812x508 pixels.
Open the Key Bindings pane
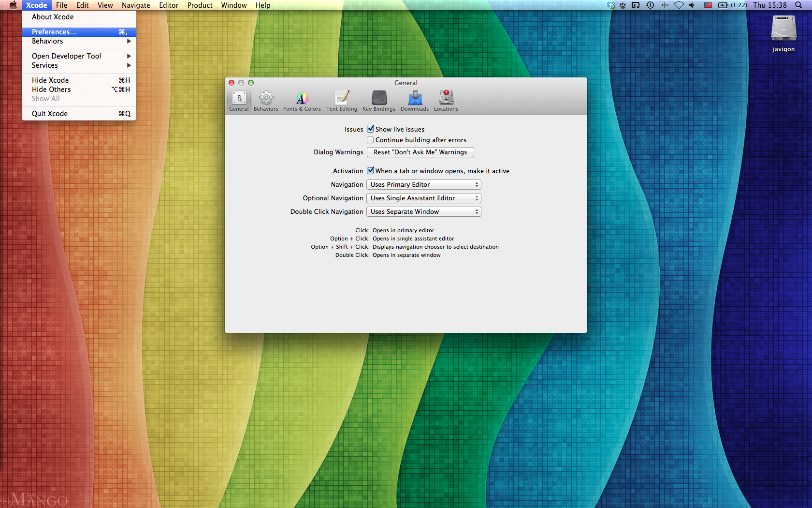coord(379,101)
